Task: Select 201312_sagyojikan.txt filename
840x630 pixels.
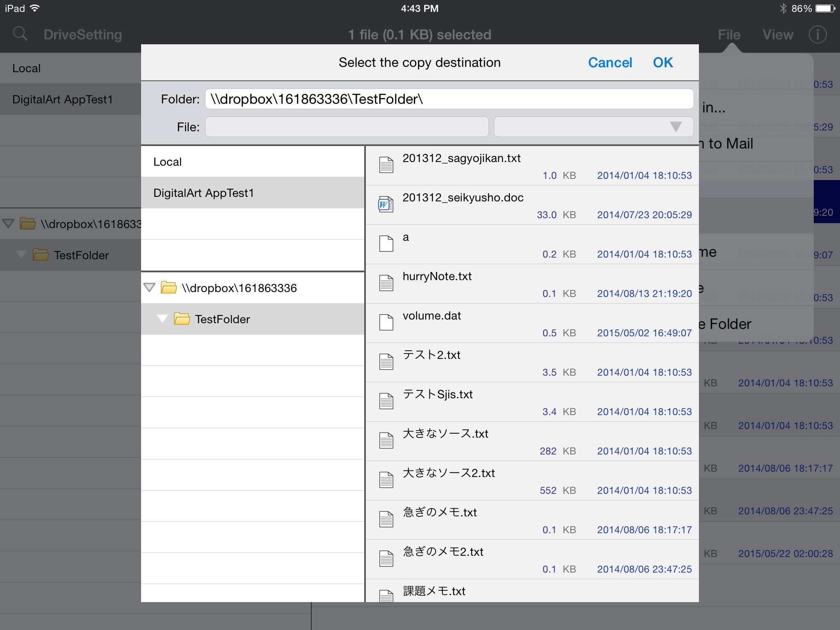Action: (461, 158)
